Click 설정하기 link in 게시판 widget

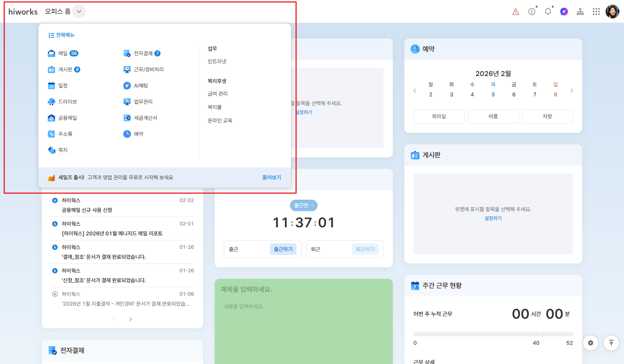point(493,218)
